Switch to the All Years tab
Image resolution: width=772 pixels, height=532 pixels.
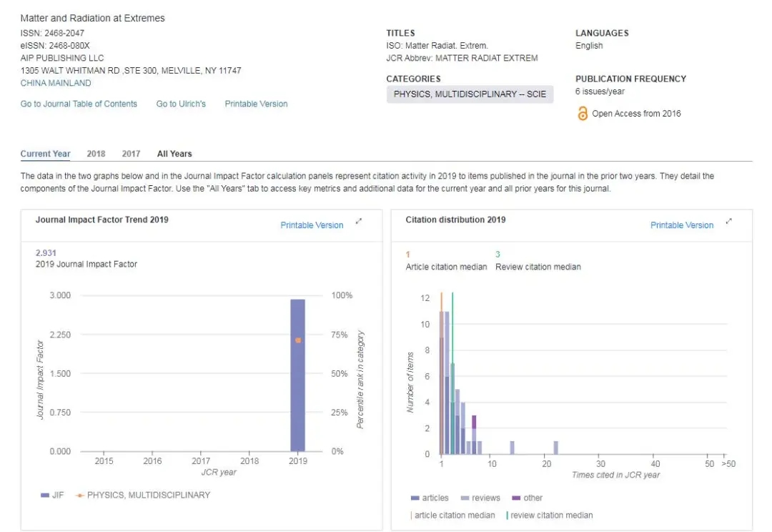pos(174,154)
